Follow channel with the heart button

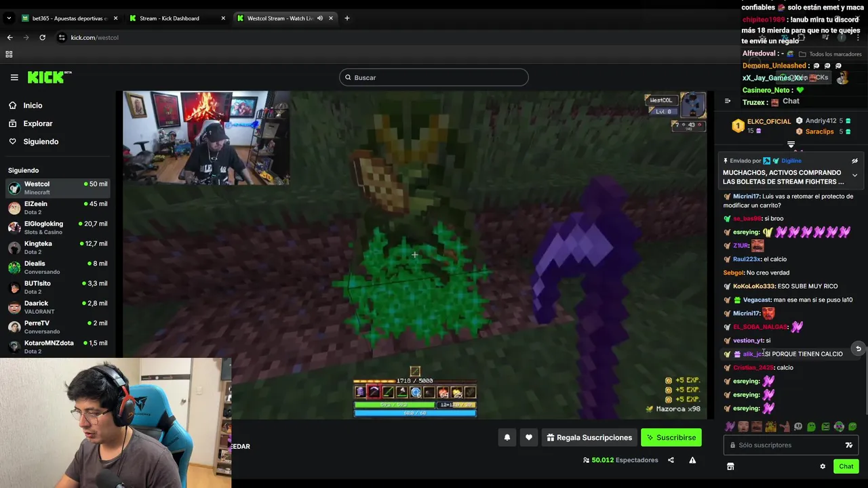(529, 438)
